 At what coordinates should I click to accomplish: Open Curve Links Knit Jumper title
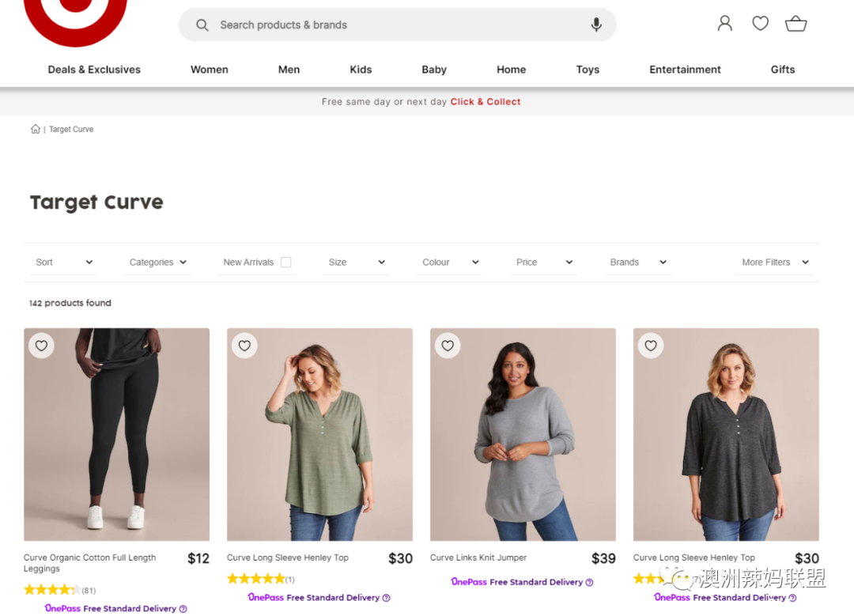pos(478,557)
